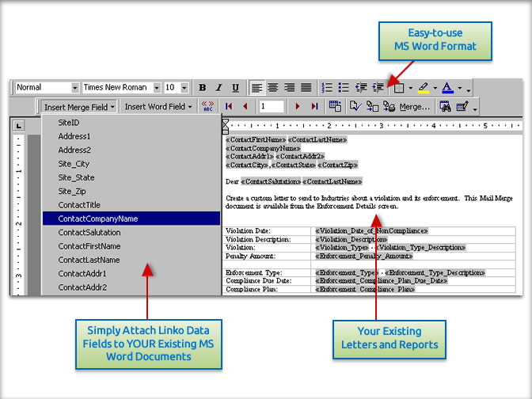Open the Style dropdown showing Normal
The width and height of the screenshot is (532, 399).
click(x=75, y=88)
